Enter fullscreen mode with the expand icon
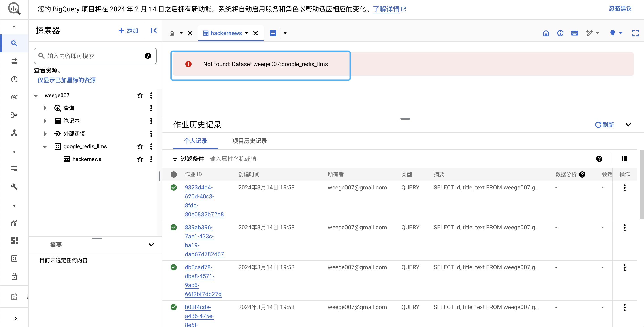644x327 pixels. pos(635,33)
